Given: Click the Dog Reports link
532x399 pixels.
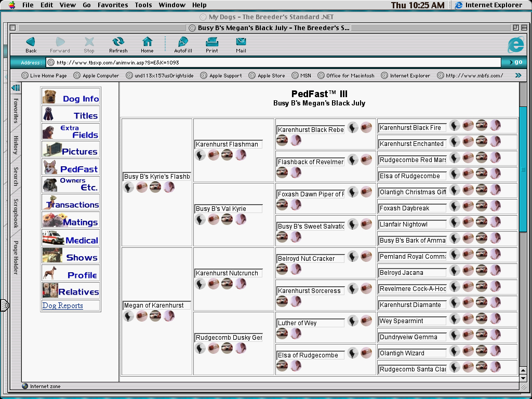Looking at the screenshot, I should click(x=62, y=305).
